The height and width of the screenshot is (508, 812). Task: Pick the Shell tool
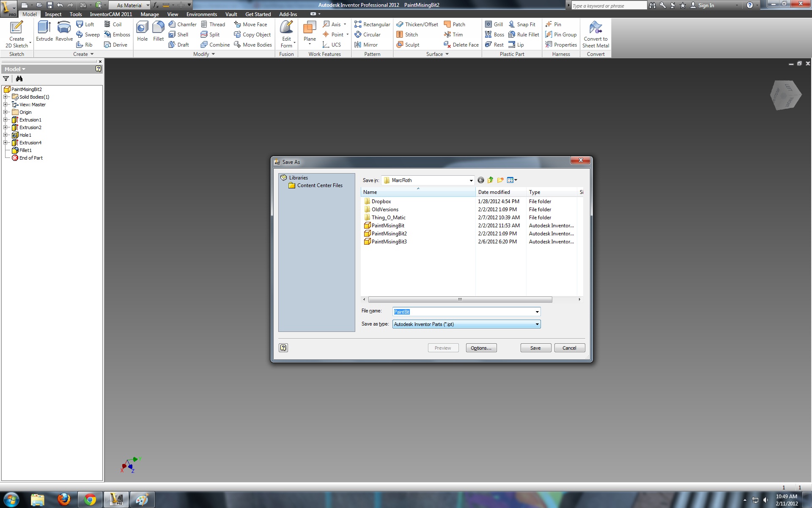(178, 35)
